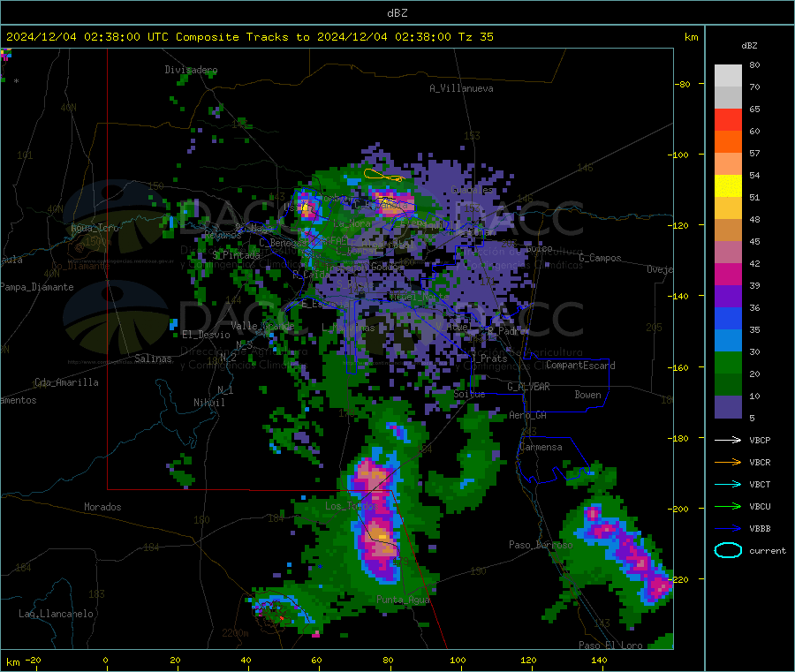Screen dimensions: 795x672
Task: Click the 'Cda_Amarilla' place label
Action: pos(66,382)
